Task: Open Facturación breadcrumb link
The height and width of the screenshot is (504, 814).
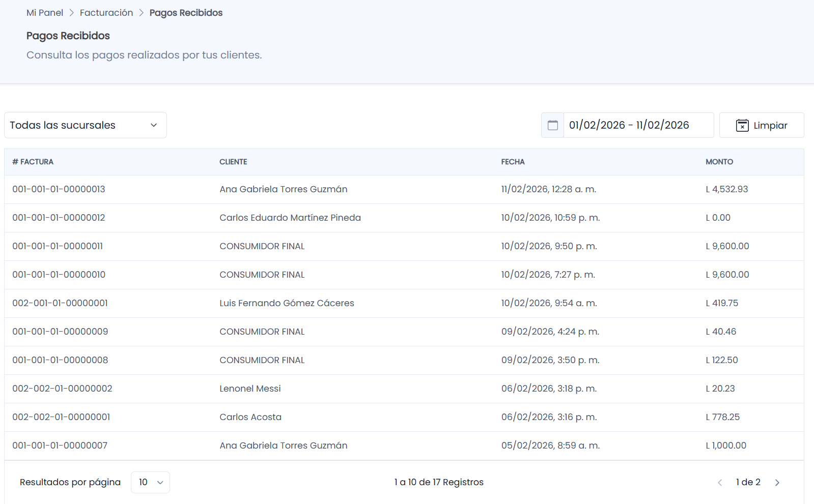Action: [106, 13]
